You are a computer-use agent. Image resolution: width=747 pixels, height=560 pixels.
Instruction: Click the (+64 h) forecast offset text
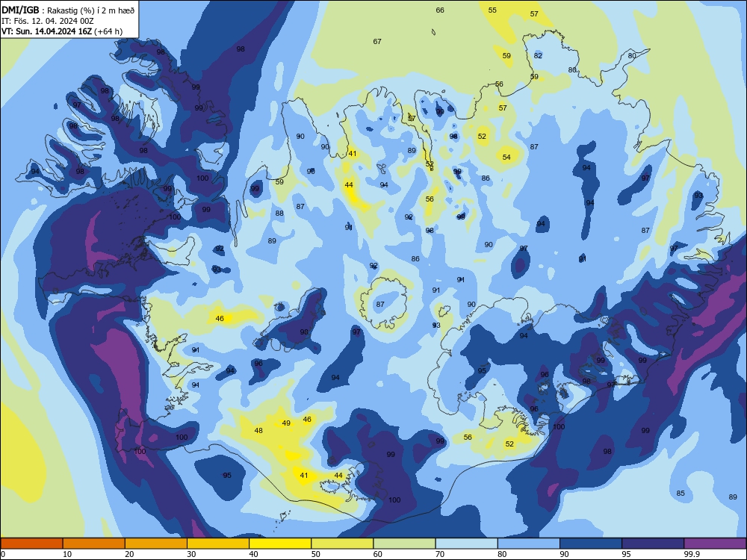pos(108,31)
